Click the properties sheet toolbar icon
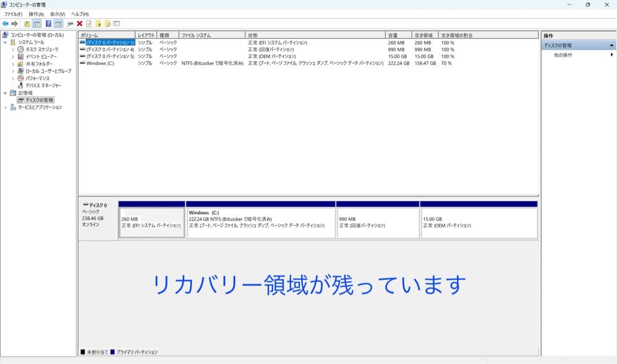This screenshot has width=617, height=364. click(88, 23)
